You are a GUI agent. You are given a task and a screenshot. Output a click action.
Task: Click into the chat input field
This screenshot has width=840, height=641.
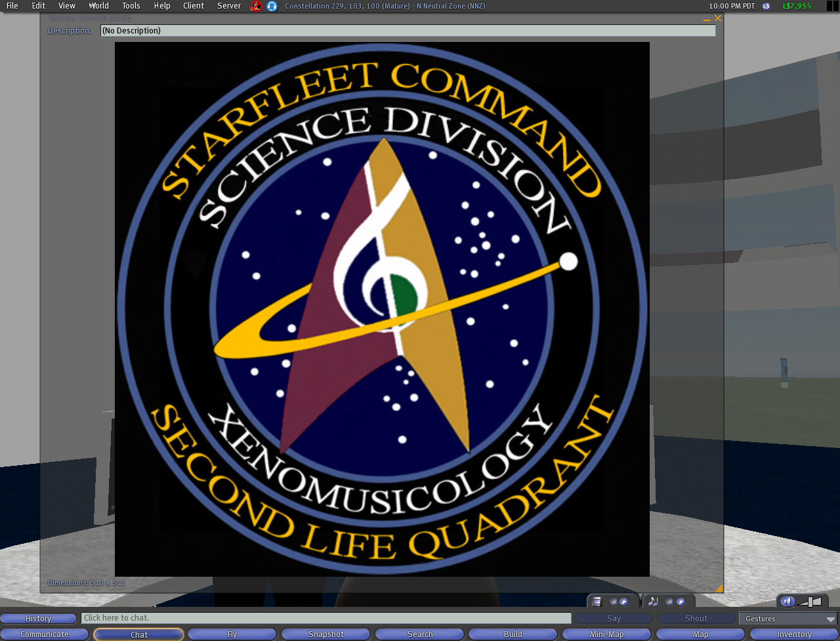click(326, 618)
